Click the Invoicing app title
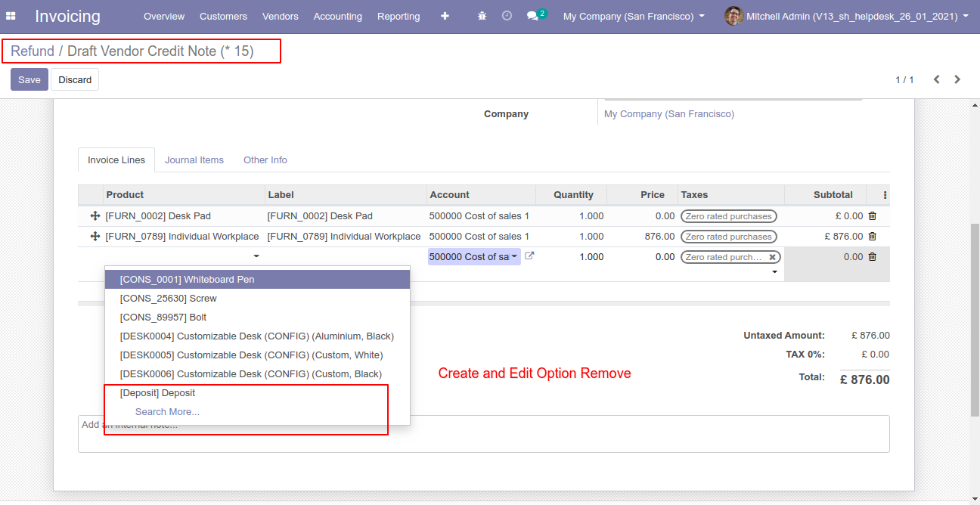 point(67,16)
